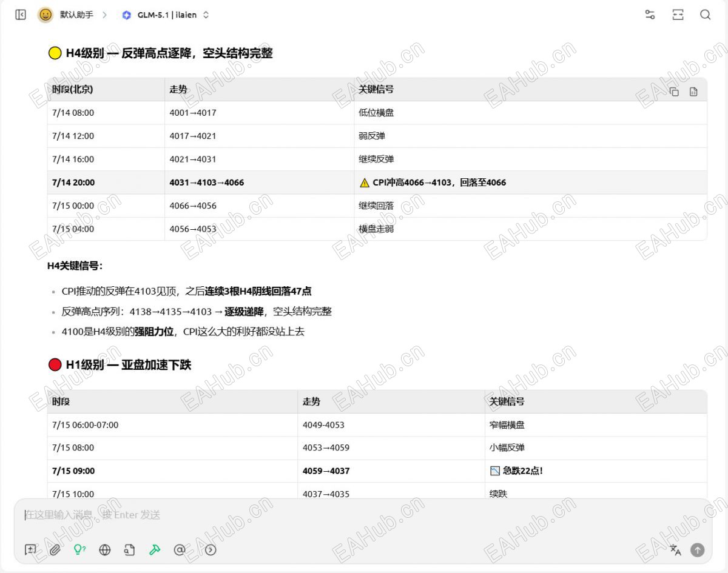This screenshot has height=573, width=728.
Task: Select the 小幅反弹 cell
Action: point(596,448)
